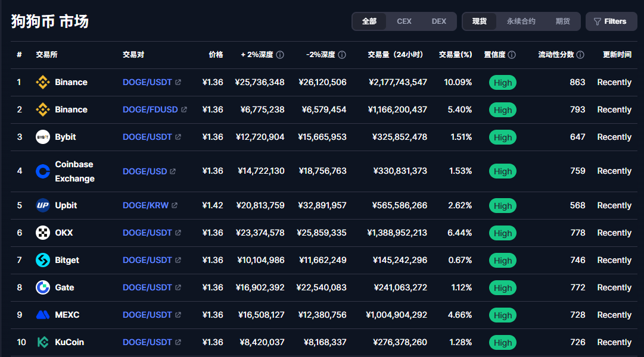Image resolution: width=644 pixels, height=357 pixels.
Task: Select the 期货 market type
Action: tap(562, 21)
